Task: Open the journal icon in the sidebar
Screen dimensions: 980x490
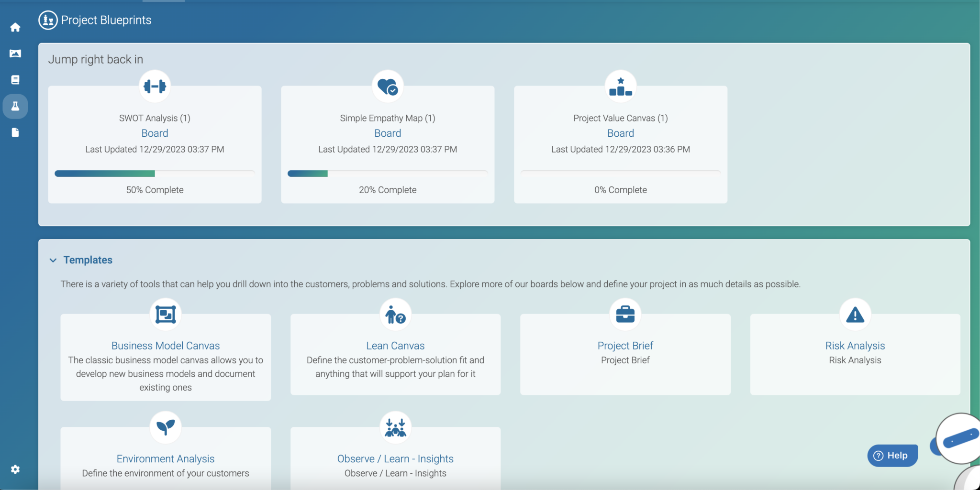Action: [x=15, y=79]
